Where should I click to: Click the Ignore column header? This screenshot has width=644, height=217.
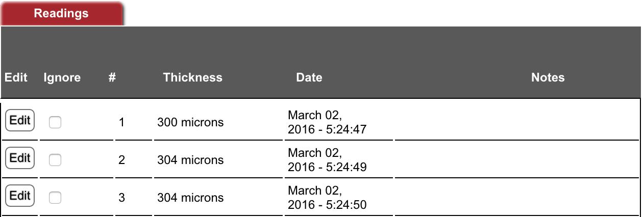click(x=62, y=77)
